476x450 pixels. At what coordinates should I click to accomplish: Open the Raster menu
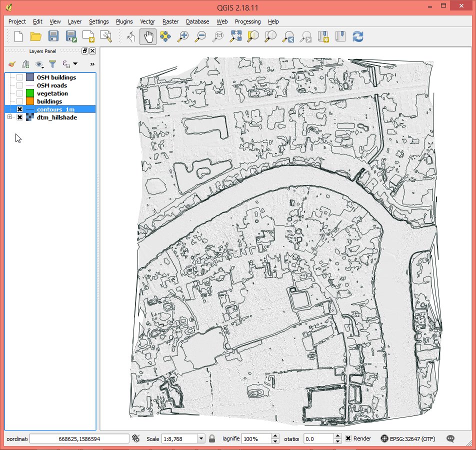170,21
